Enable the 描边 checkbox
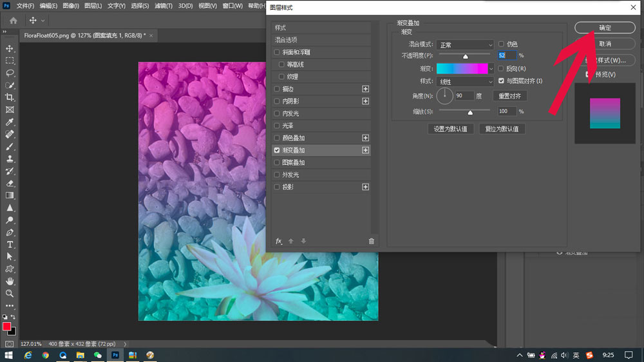 point(277,89)
